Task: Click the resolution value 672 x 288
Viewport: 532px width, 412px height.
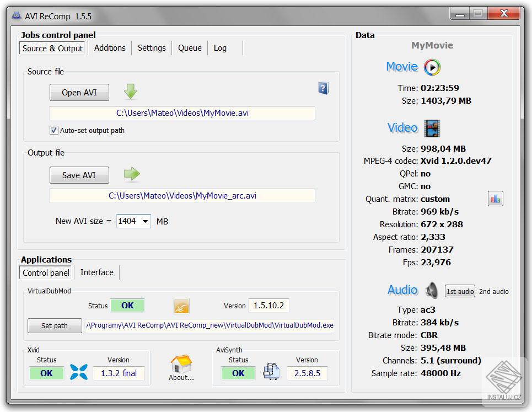Action: pos(442,224)
